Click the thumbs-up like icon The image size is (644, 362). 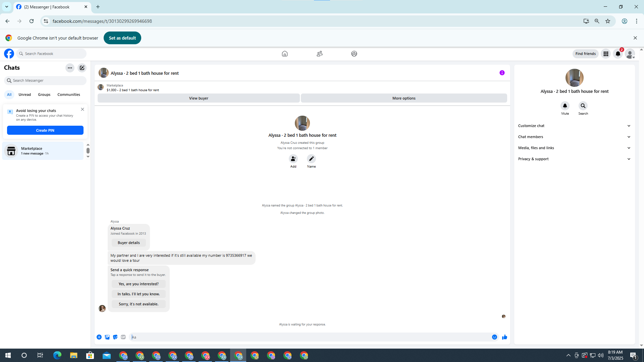coord(504,337)
